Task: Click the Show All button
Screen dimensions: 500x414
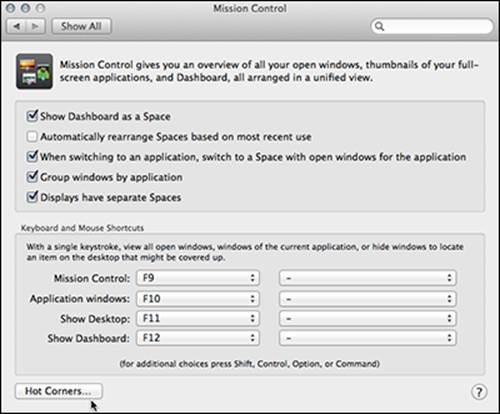Action: (x=81, y=26)
